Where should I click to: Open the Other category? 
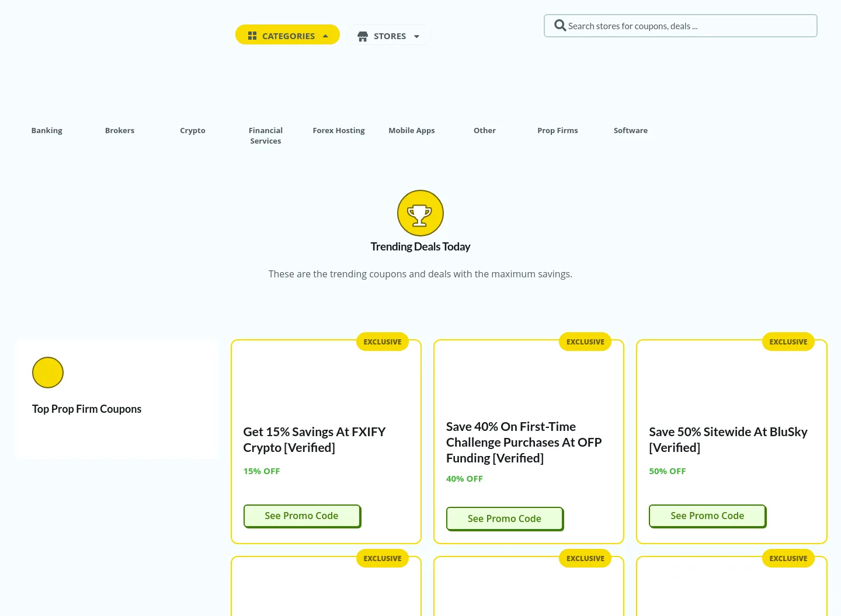pyautogui.click(x=485, y=130)
